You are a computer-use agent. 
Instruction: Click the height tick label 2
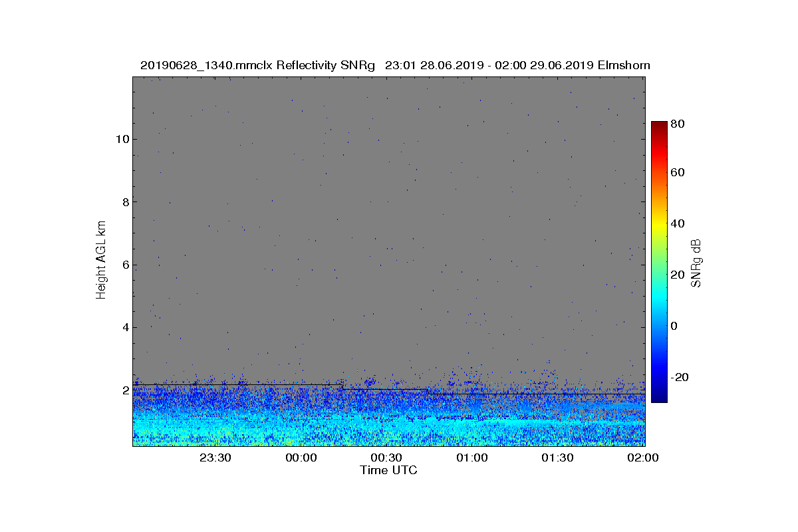125,390
